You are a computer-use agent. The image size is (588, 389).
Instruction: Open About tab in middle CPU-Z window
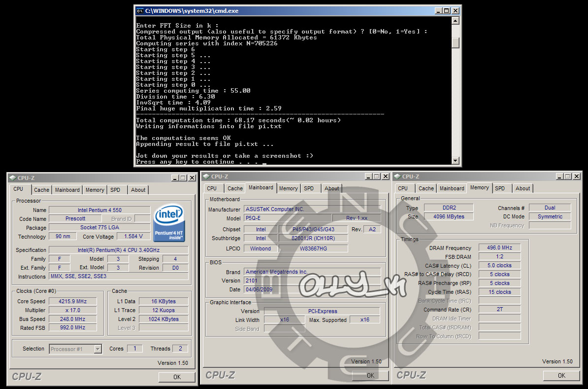[332, 188]
